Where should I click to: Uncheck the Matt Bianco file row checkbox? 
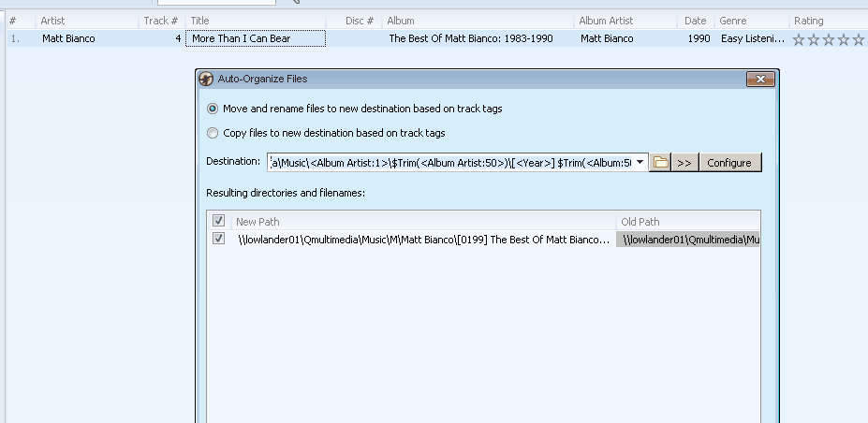(219, 240)
